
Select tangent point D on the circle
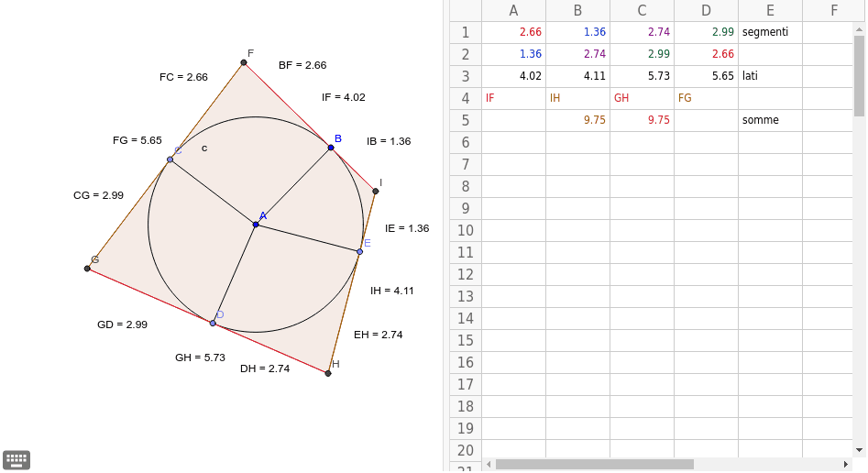[213, 323]
